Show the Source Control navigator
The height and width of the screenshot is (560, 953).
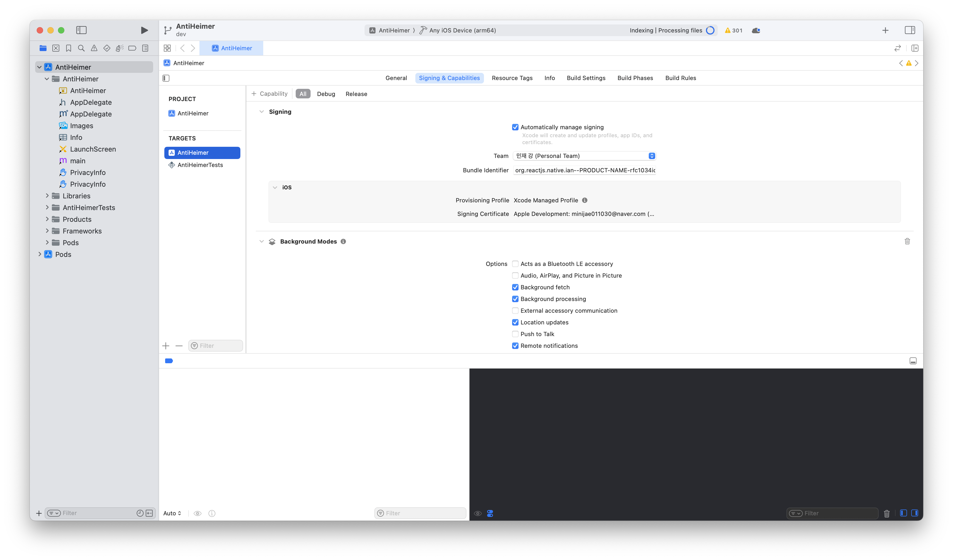click(56, 48)
